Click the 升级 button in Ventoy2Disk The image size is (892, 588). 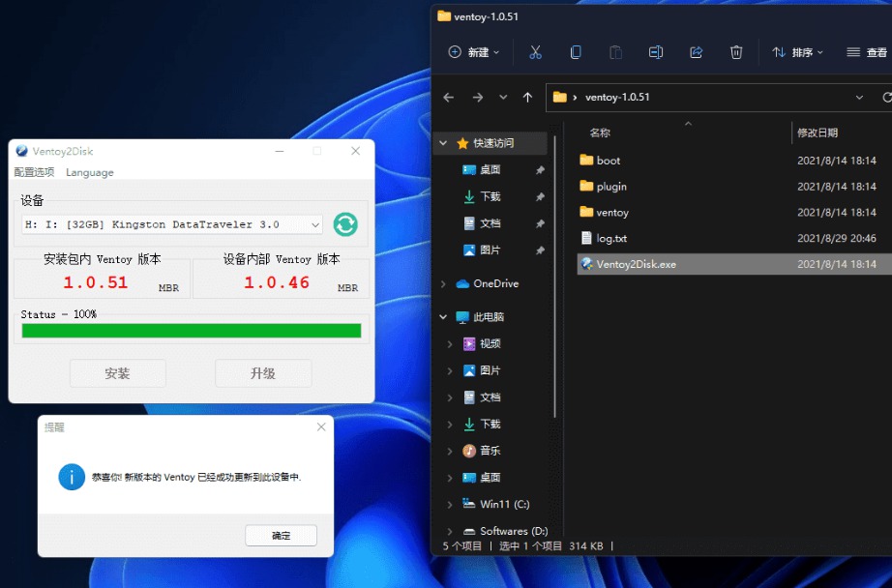point(263,373)
